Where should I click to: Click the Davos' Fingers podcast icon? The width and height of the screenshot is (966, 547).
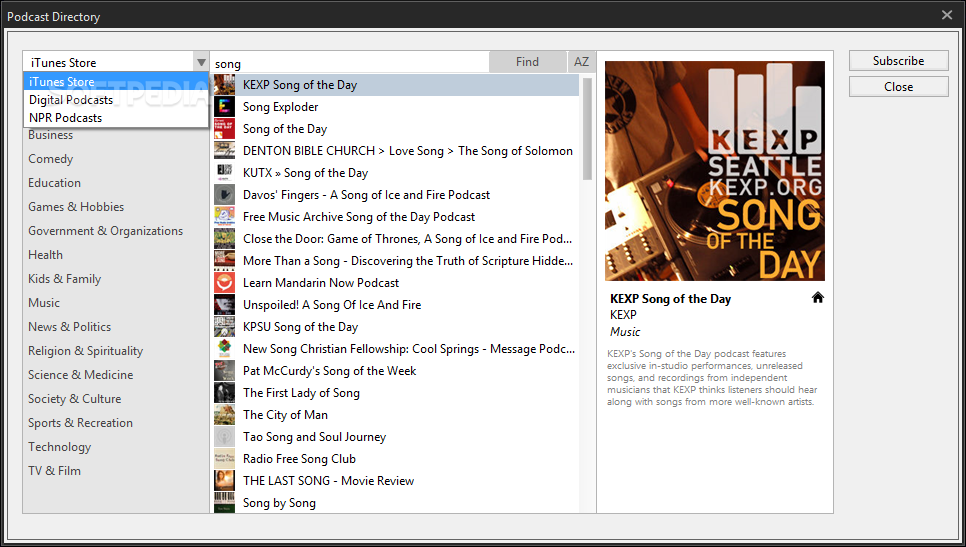click(224, 195)
